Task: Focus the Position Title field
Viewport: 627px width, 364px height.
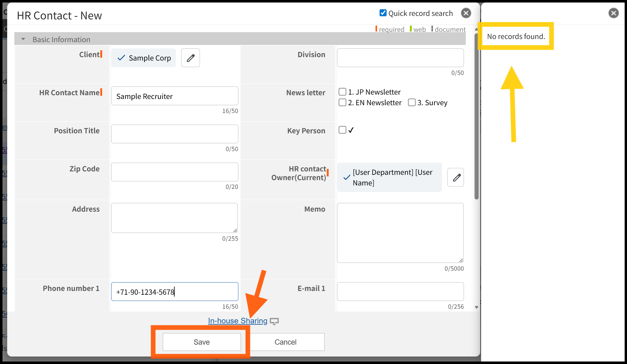Action: [x=175, y=134]
